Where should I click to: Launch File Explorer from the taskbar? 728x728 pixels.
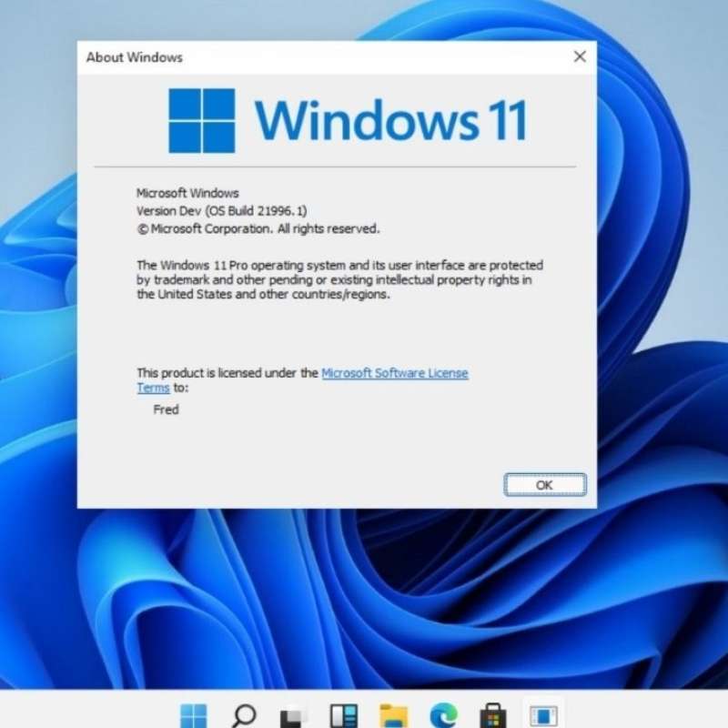tap(393, 717)
